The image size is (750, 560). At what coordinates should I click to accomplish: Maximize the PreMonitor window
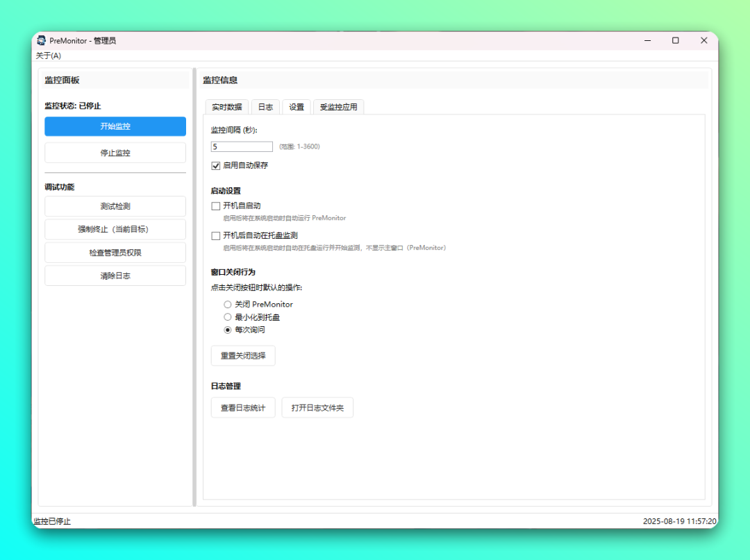click(676, 41)
